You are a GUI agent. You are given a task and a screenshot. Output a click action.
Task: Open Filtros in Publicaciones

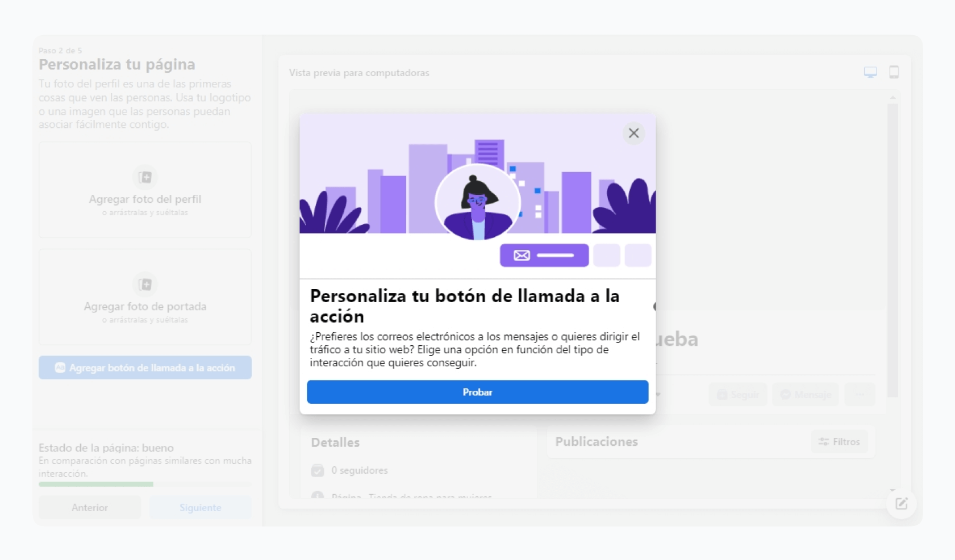point(839,441)
